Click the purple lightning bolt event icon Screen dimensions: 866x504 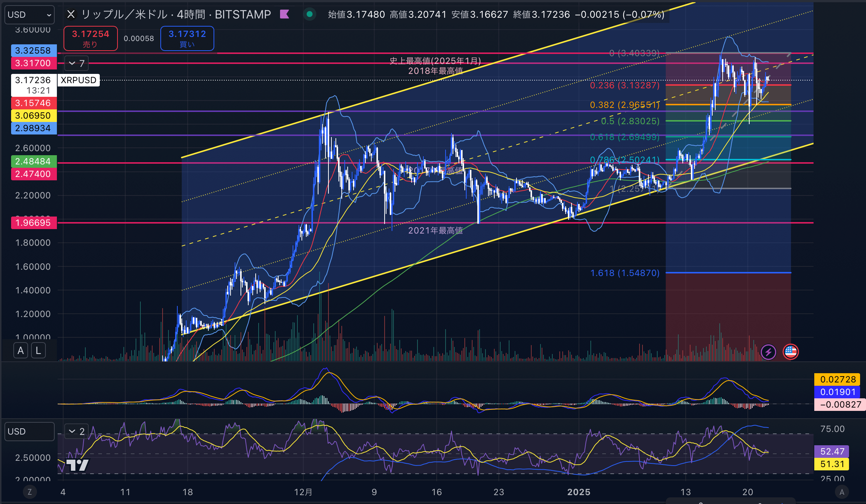point(768,352)
